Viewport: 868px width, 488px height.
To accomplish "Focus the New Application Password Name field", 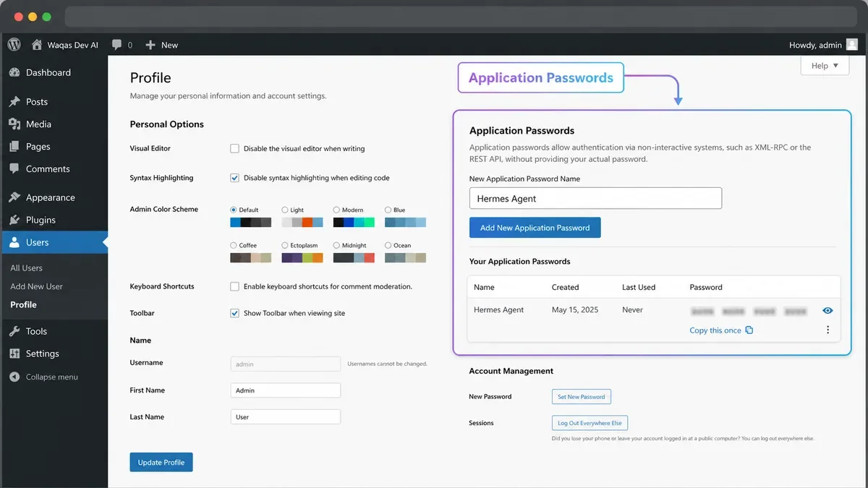I will pyautogui.click(x=595, y=198).
